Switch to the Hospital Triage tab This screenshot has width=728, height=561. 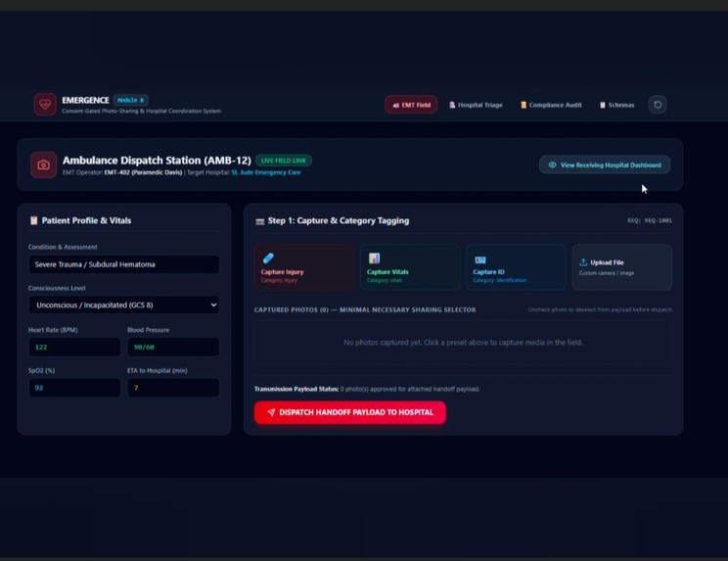point(476,105)
